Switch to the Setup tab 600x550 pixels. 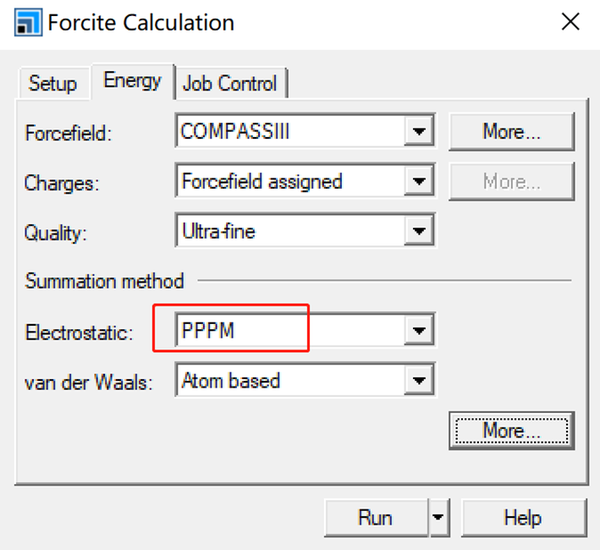click(x=53, y=83)
